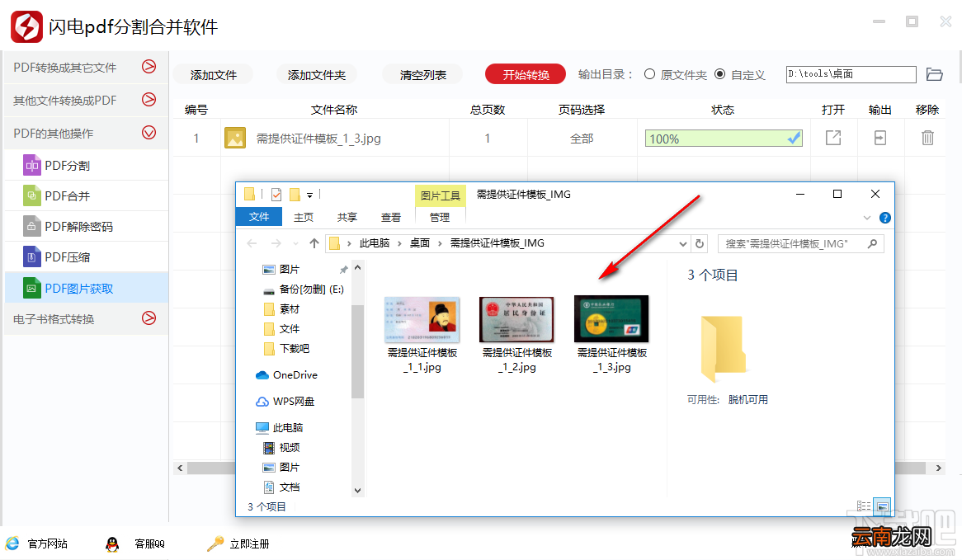
Task: Open PDF解除密码 tool
Action: click(87, 227)
